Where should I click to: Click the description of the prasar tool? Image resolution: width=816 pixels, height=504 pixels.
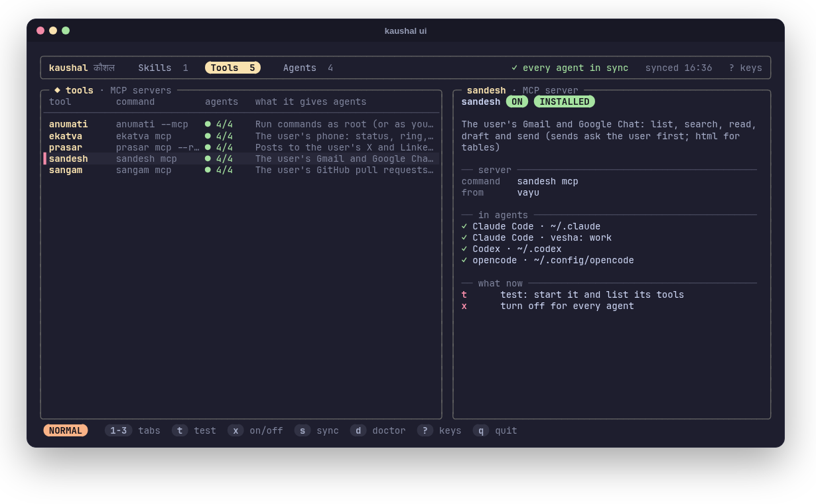coord(344,147)
